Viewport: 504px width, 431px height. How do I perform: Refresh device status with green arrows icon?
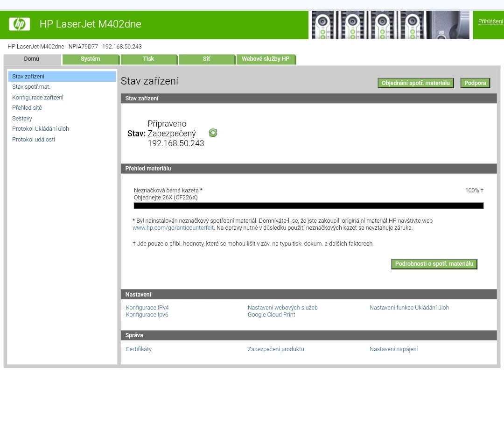point(213,133)
